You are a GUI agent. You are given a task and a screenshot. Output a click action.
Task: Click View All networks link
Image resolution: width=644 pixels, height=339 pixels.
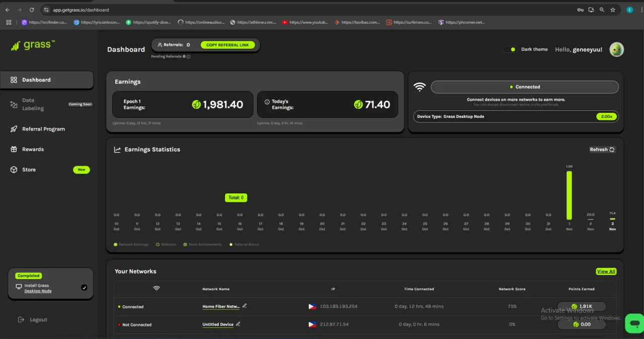click(606, 272)
